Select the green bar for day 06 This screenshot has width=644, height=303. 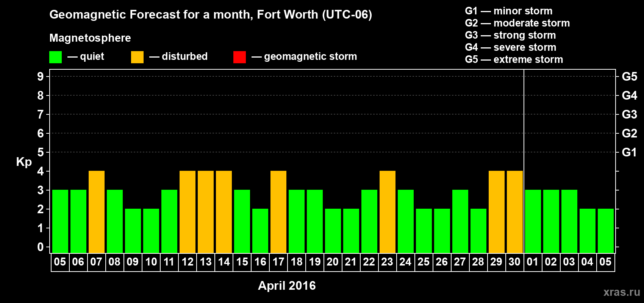[x=78, y=222]
